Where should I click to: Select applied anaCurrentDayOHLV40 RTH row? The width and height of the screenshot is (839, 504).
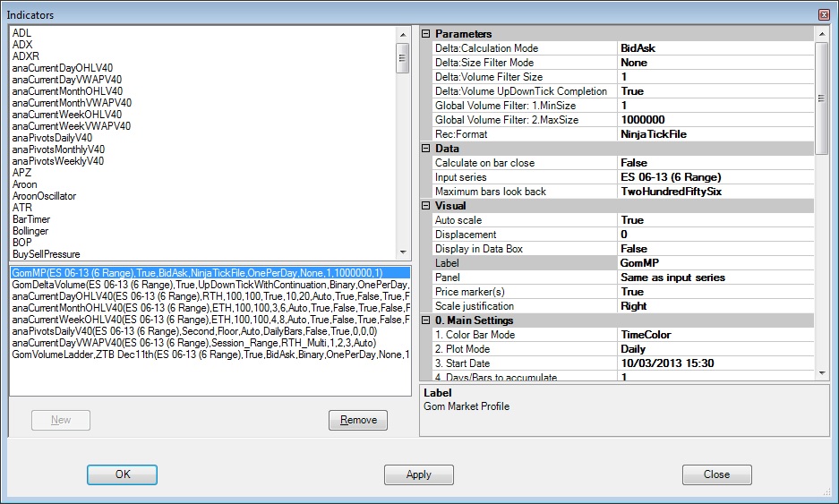click(210, 296)
